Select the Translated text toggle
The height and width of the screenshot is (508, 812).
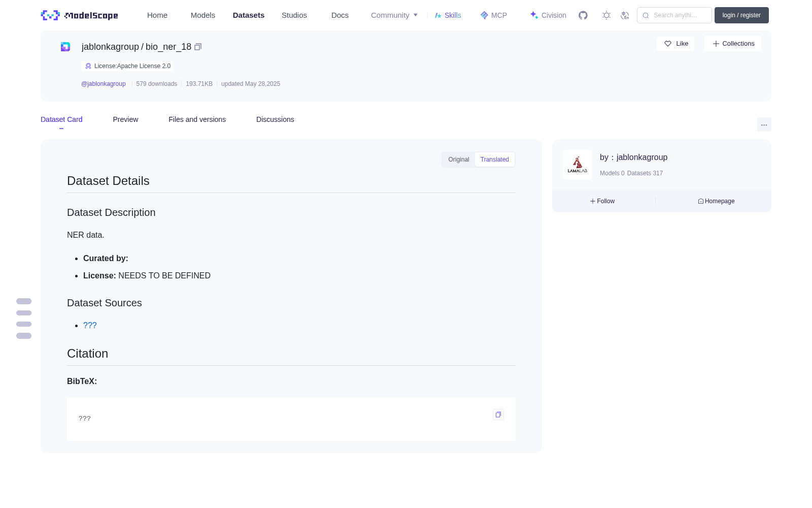[x=495, y=160]
